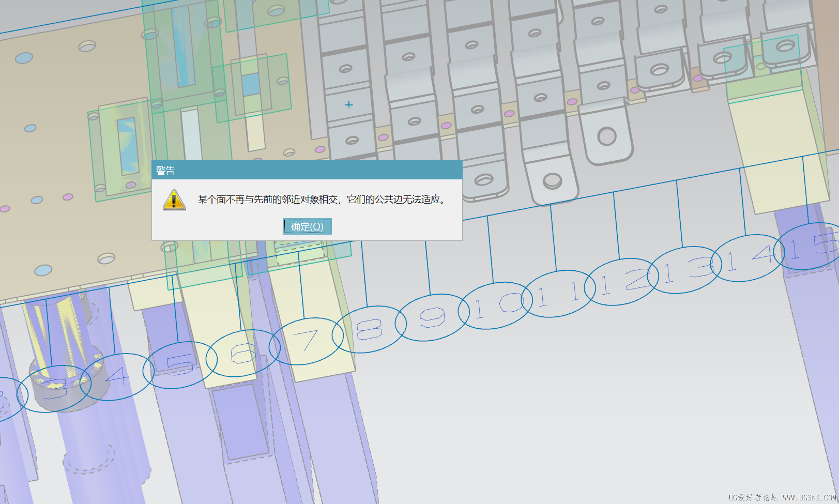Select the balloon callout numbered 12
Image resolution: width=839 pixels, height=504 pixels.
(x=621, y=282)
